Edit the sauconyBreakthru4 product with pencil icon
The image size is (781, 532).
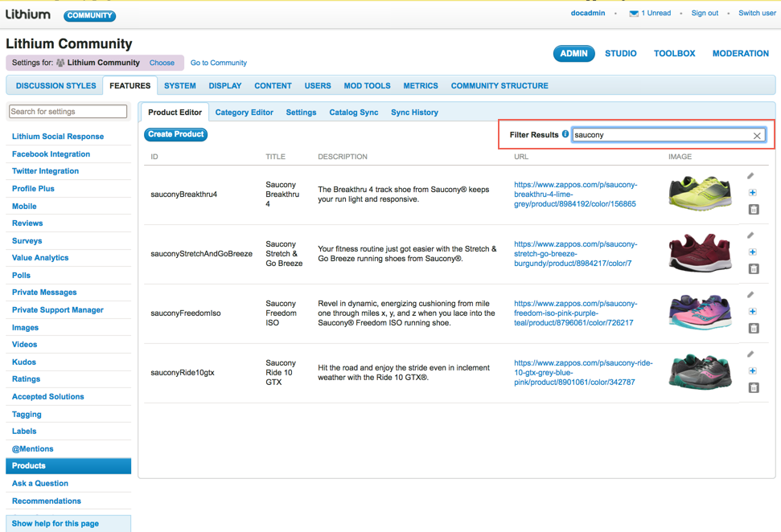click(x=750, y=176)
